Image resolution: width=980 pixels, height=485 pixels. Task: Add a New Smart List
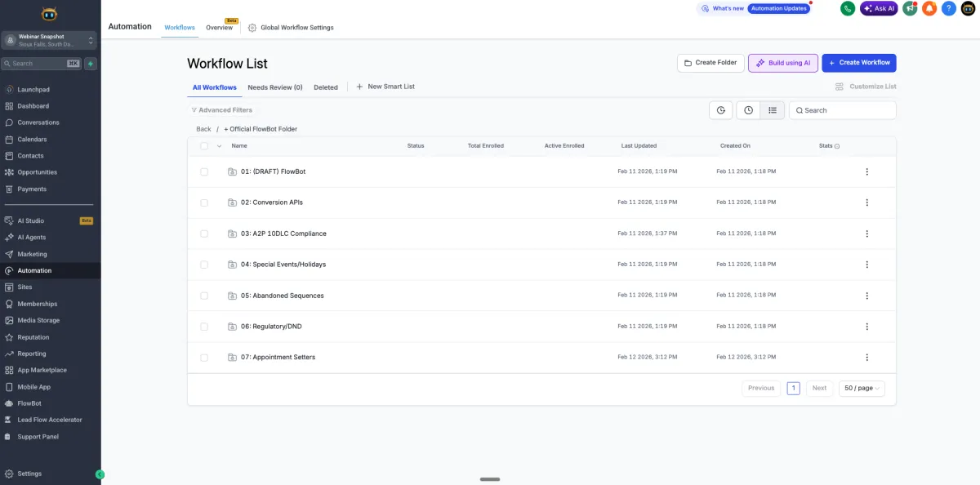(x=385, y=87)
